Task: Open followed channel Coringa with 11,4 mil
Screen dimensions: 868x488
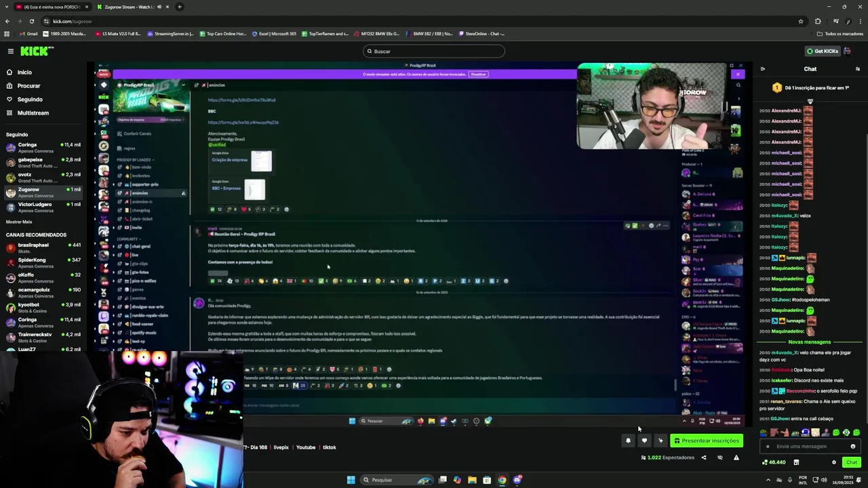Action: (42, 147)
